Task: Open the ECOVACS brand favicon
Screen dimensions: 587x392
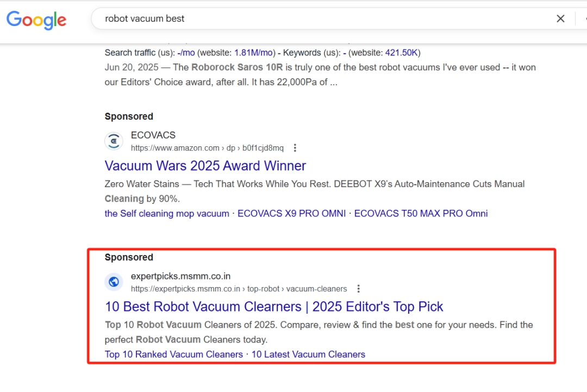Action: (x=114, y=141)
